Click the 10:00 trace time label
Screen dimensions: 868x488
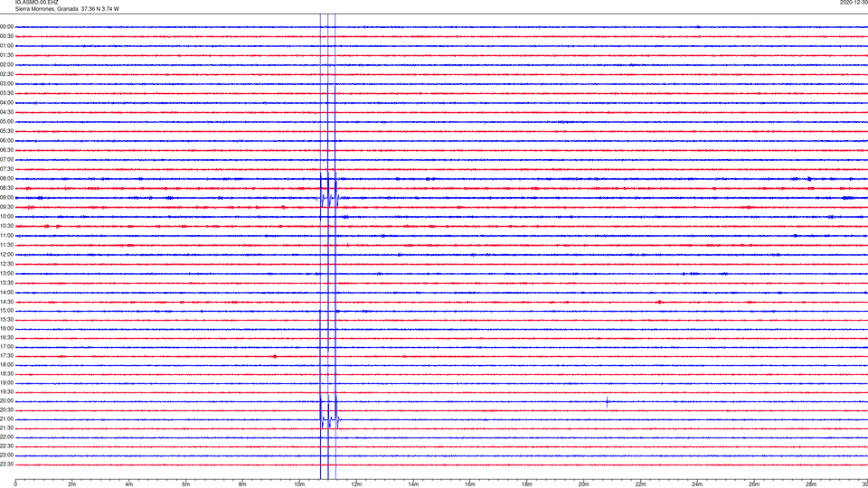tap(6, 216)
